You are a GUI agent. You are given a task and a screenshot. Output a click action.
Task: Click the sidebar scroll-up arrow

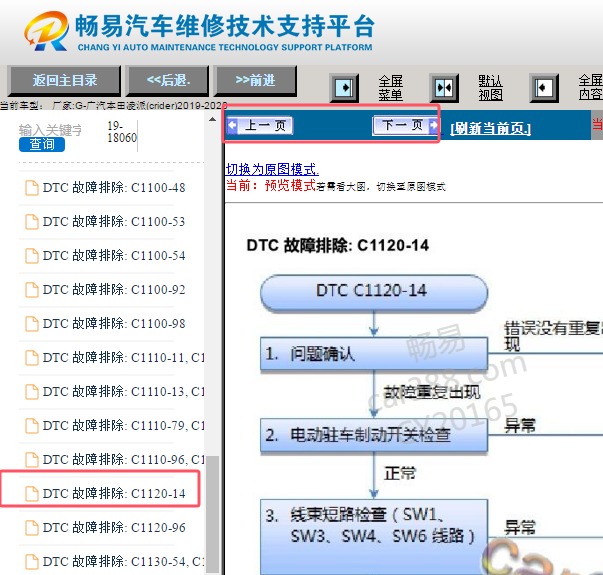[212, 120]
